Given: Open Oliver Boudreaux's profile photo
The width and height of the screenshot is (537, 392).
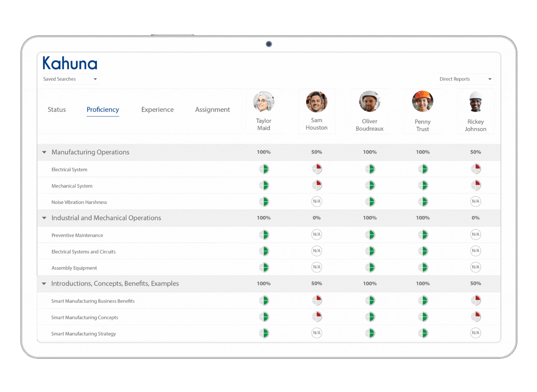Looking at the screenshot, I should tap(370, 101).
